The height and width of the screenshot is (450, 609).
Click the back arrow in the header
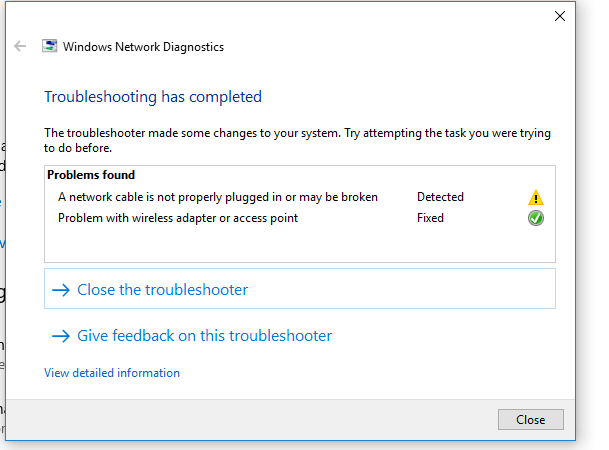tap(20, 46)
